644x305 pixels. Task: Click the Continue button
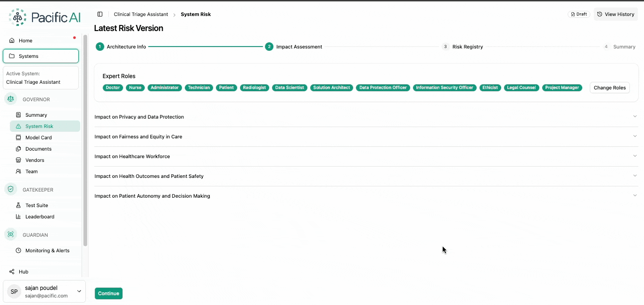coord(108,293)
